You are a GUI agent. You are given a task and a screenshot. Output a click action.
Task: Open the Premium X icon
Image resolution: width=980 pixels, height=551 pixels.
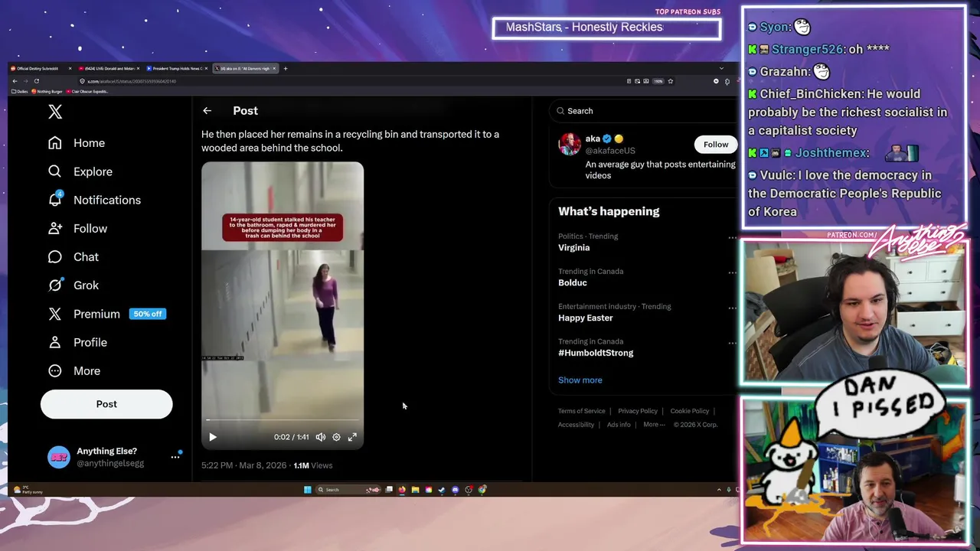55,314
